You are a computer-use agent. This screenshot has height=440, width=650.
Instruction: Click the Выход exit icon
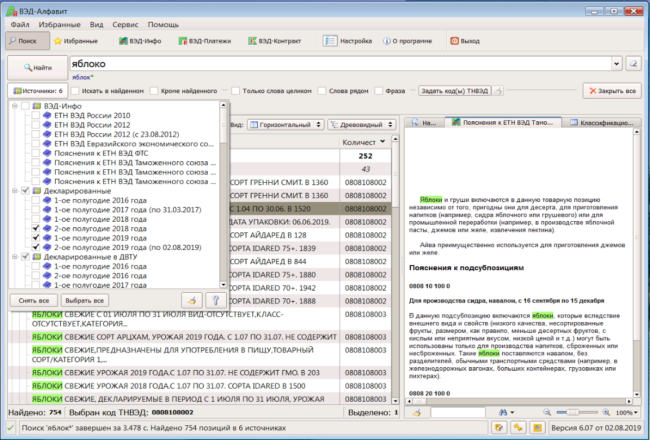[456, 41]
